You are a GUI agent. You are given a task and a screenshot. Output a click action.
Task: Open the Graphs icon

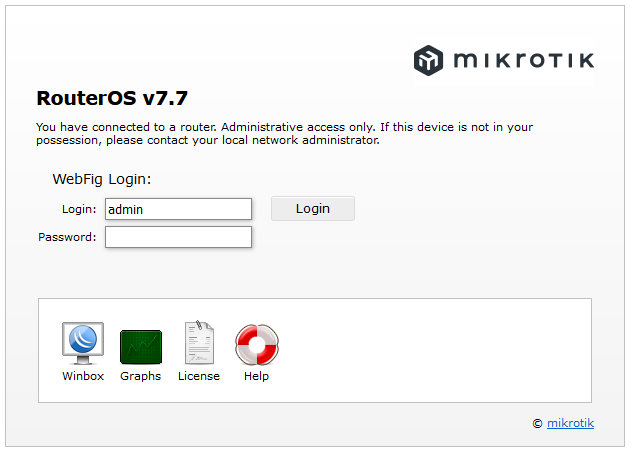pos(141,347)
